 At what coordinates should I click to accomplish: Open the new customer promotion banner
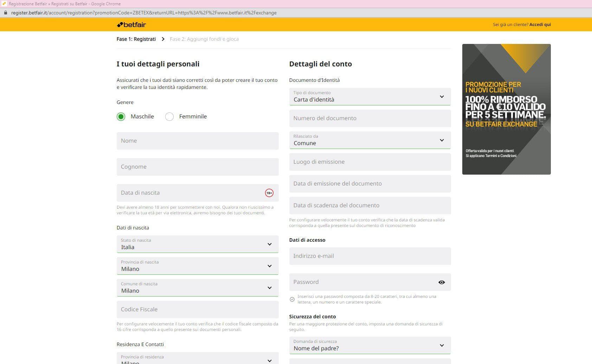[506, 109]
